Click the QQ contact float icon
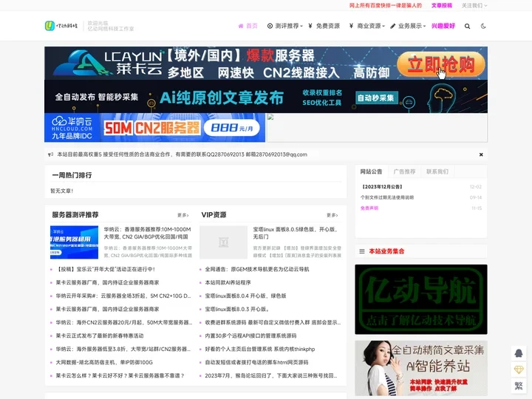 pos(519,353)
